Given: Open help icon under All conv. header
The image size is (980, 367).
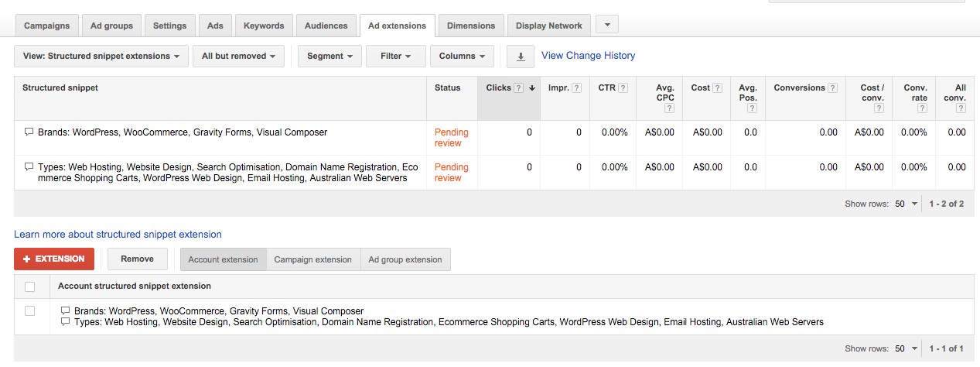Looking at the screenshot, I should (x=961, y=108).
